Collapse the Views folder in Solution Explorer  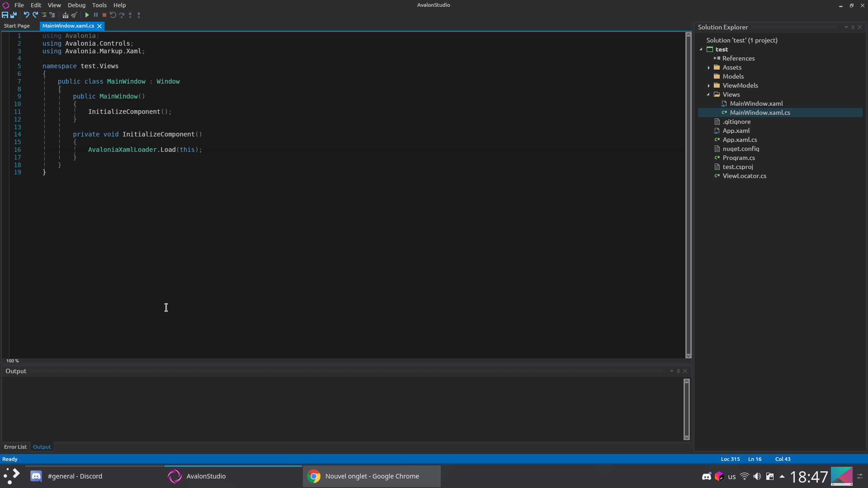(x=708, y=94)
